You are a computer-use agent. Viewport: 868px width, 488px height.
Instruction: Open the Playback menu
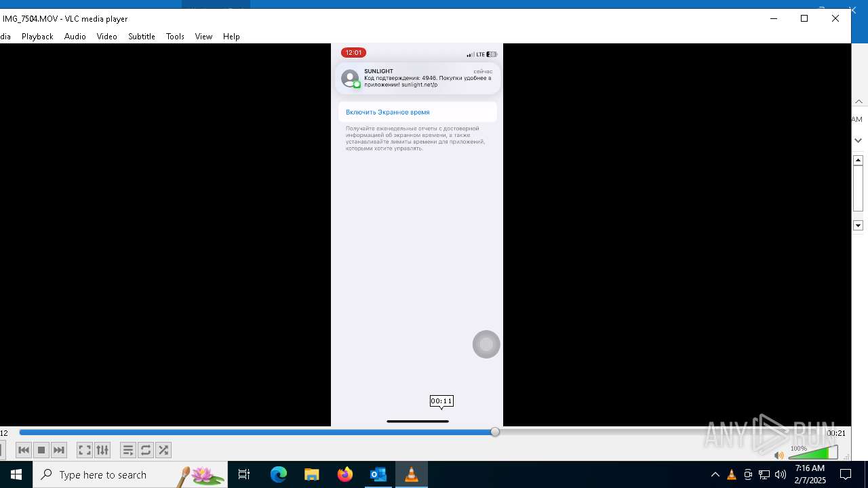tap(37, 37)
